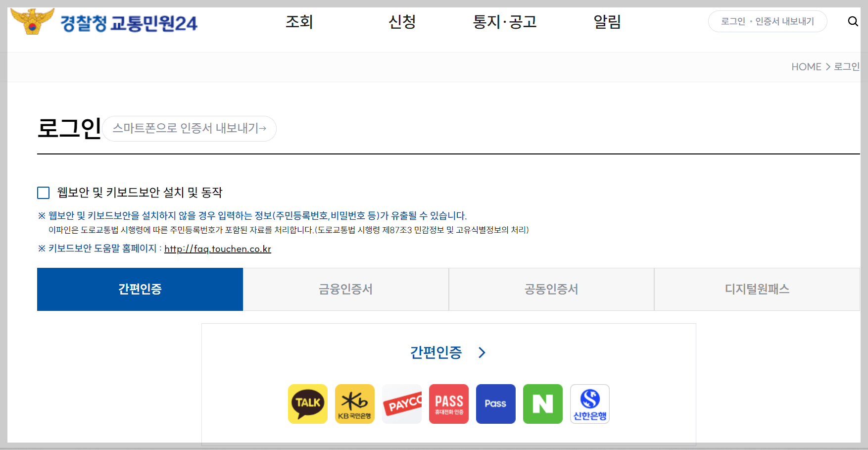Choose the blue Samsung Pass icon
868x450 pixels.
point(495,403)
